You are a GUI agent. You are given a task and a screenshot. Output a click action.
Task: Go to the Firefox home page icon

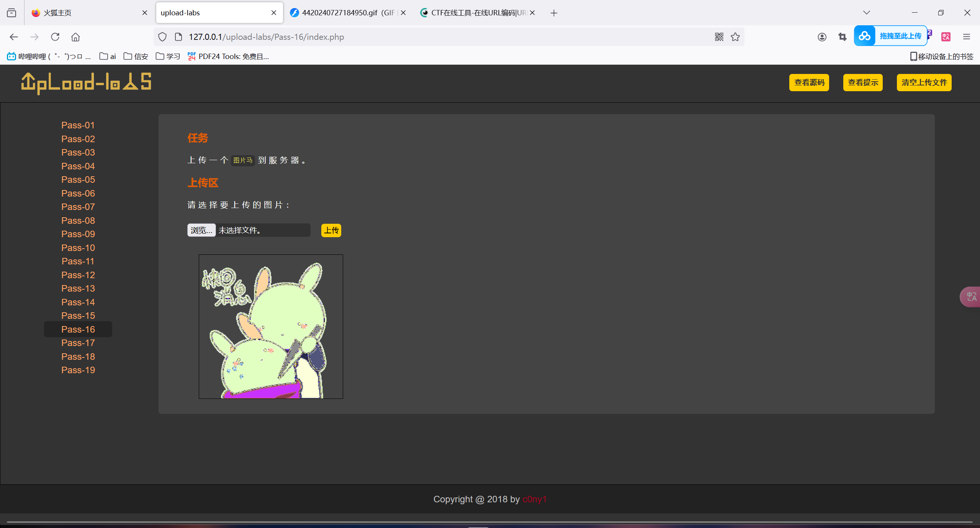coord(75,37)
